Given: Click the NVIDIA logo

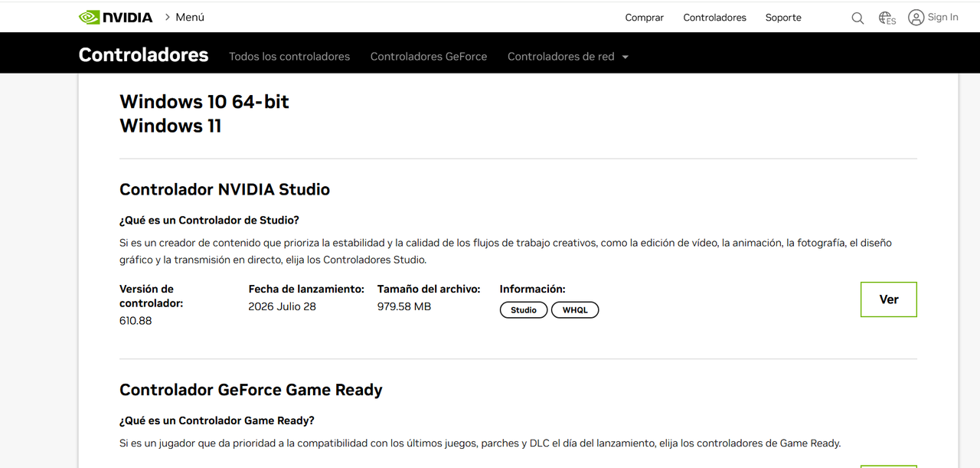Looking at the screenshot, I should tap(116, 17).
